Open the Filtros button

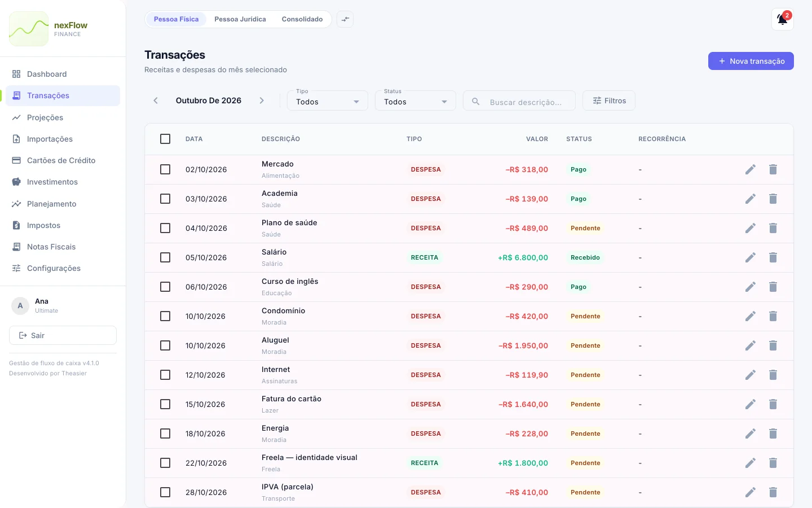609,100
